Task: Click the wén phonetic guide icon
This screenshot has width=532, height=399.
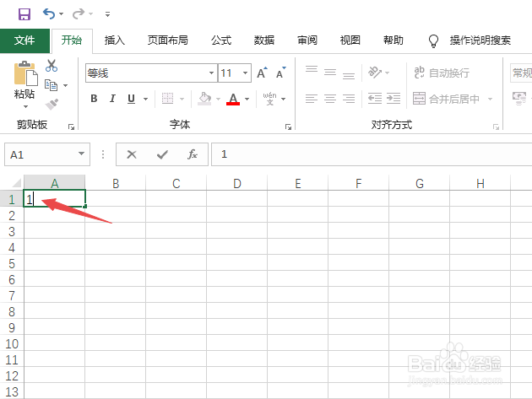Action: pos(269,99)
